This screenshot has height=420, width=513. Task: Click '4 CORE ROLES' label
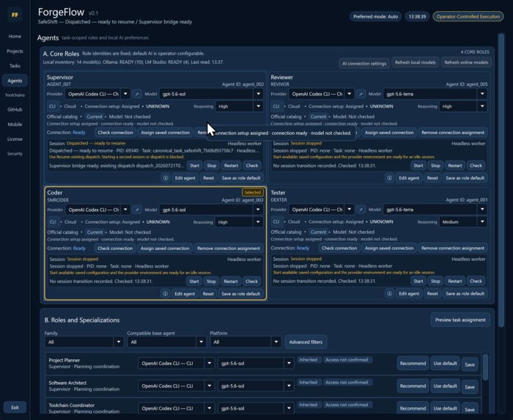475,52
